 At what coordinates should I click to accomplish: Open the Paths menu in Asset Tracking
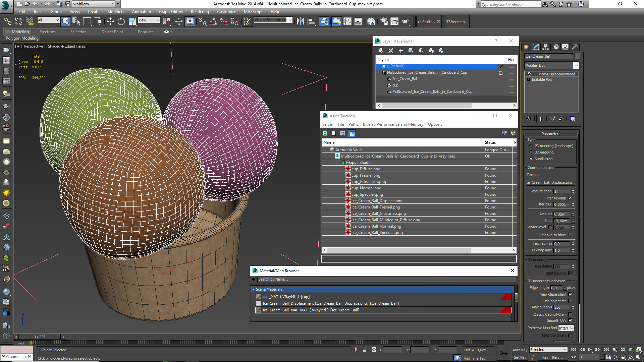click(353, 124)
